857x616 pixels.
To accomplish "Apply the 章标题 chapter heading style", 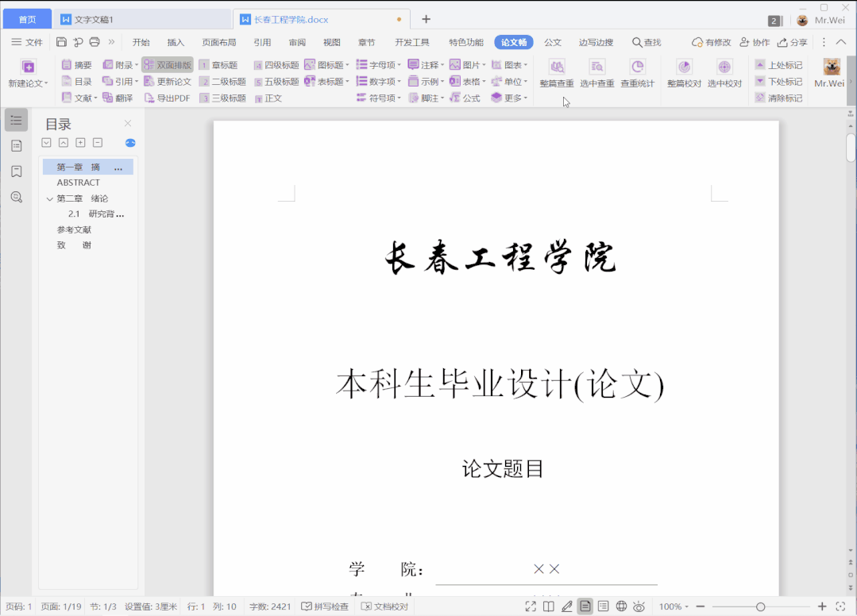I will coord(226,64).
